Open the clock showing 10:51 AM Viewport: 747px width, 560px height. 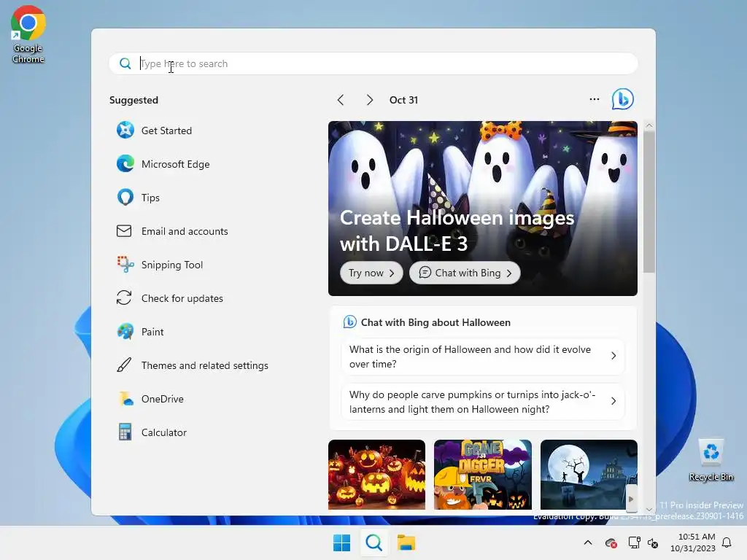tap(693, 542)
